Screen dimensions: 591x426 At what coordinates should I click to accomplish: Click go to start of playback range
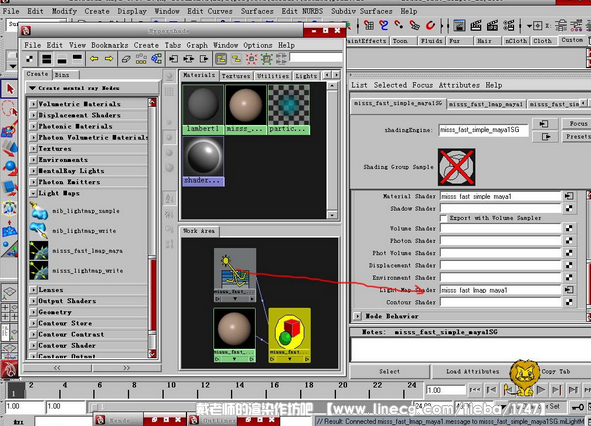pyautogui.click(x=475, y=389)
